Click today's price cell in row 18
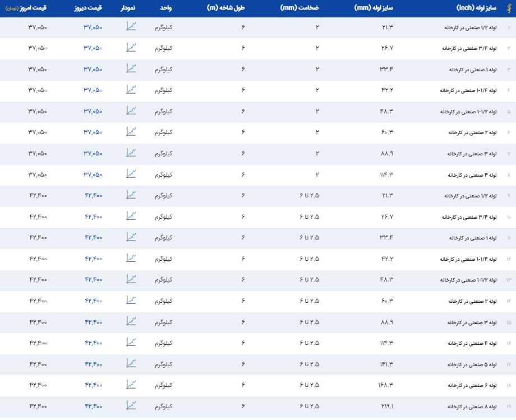Screen dimensions: 516x420 click(38, 385)
